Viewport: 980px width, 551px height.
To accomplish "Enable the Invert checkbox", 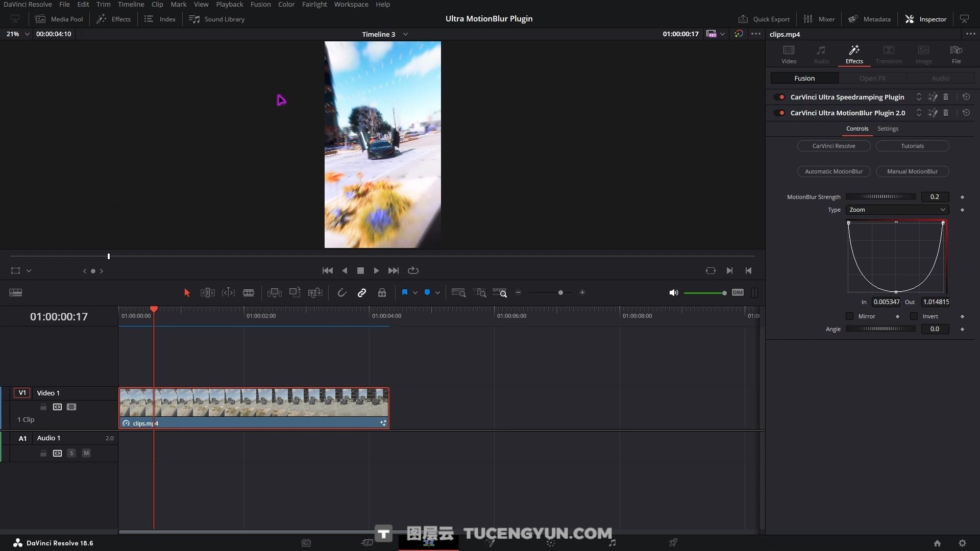I will pyautogui.click(x=914, y=316).
